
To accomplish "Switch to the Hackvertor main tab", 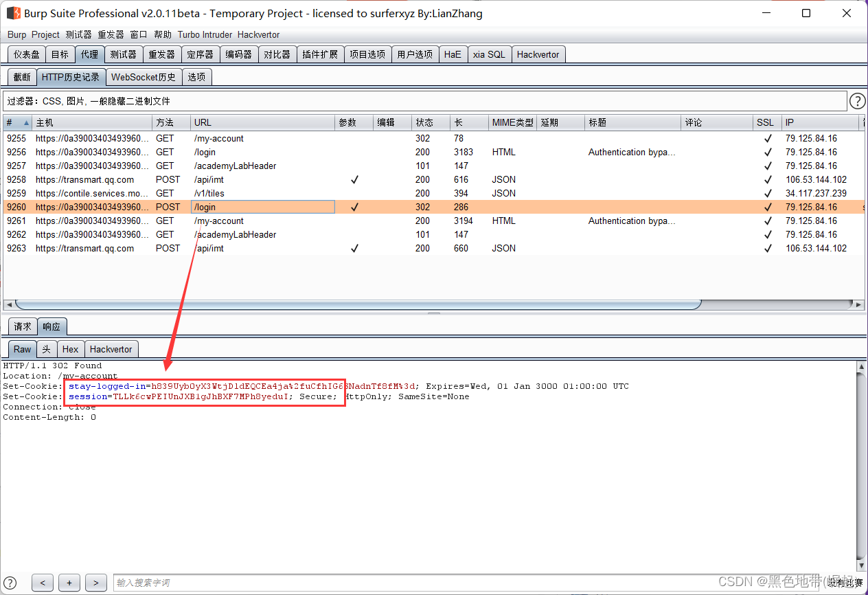I will [x=538, y=54].
